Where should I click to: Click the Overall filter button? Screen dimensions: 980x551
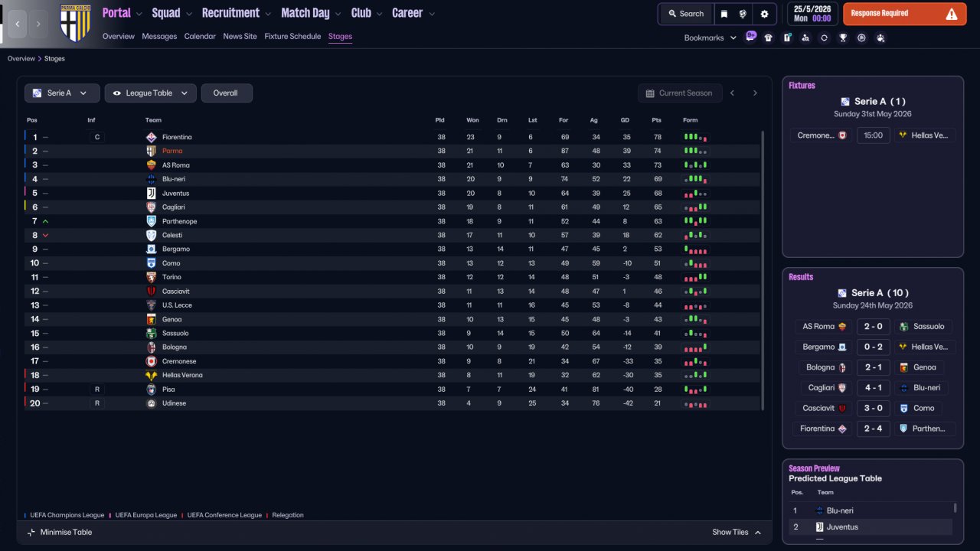[227, 93]
